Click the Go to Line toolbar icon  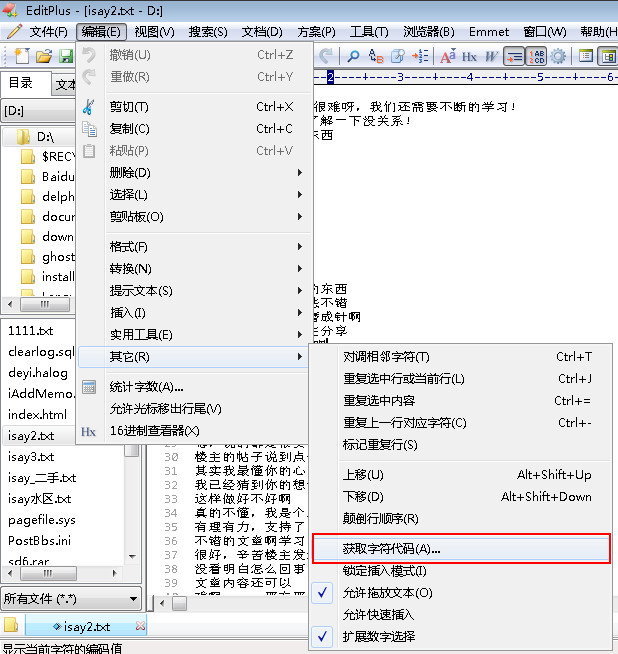pyautogui.click(x=420, y=56)
